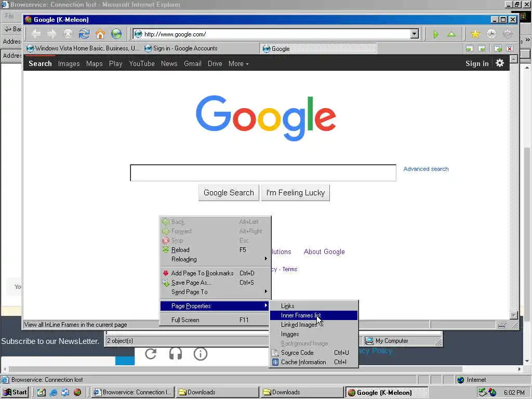Screen dimensions: 532x399
Task: Select Source Code menu item
Action: click(314, 353)
